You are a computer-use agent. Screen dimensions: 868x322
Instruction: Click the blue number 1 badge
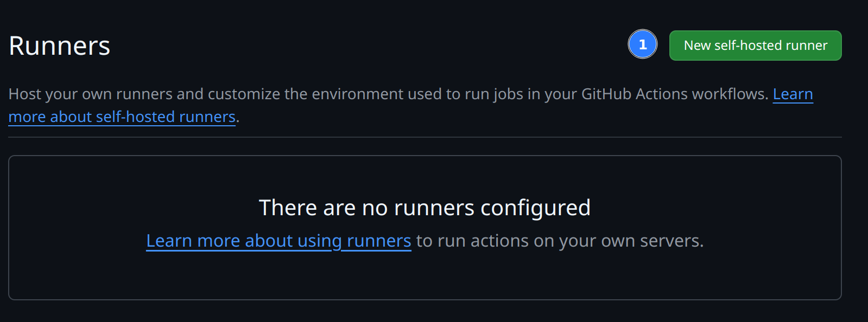click(x=643, y=44)
